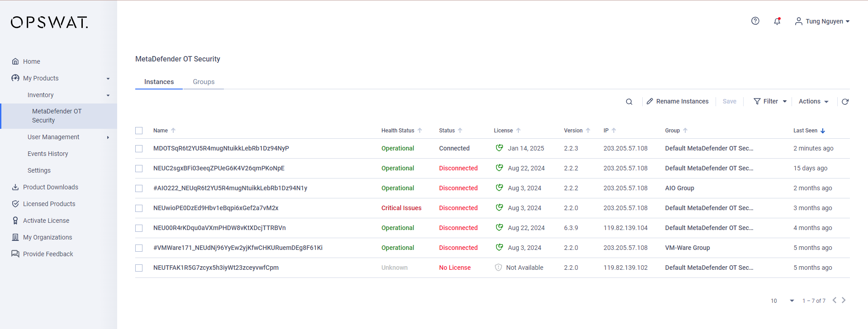
Task: Click the license shield icon in the Jan 14, 2025 row
Action: pyautogui.click(x=499, y=148)
